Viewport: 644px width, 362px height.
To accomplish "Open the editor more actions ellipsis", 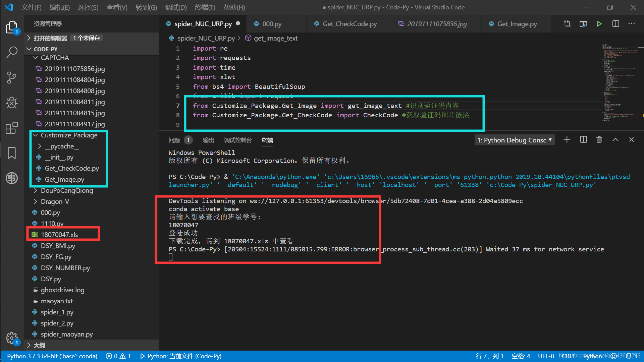I will pos(632,24).
